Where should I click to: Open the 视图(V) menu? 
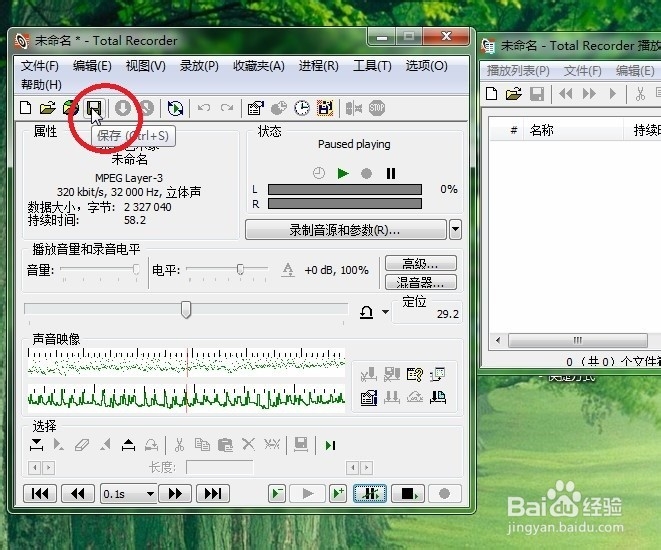pos(146,66)
